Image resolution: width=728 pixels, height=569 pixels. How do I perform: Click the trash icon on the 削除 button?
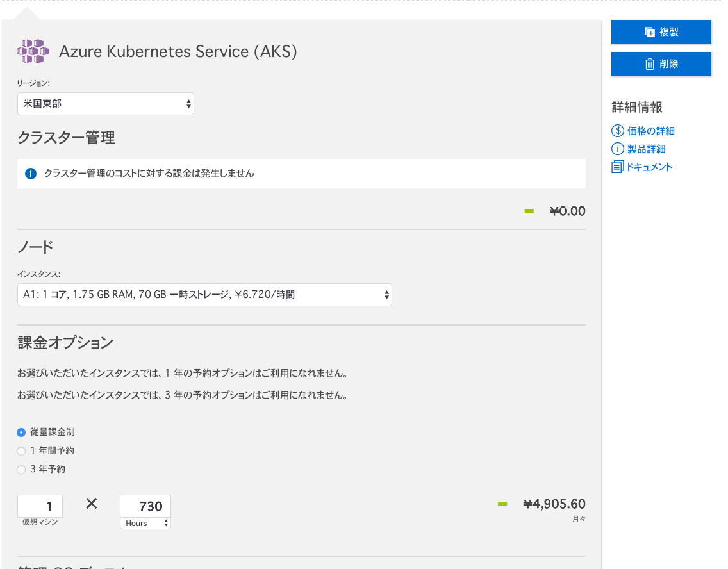[650, 63]
